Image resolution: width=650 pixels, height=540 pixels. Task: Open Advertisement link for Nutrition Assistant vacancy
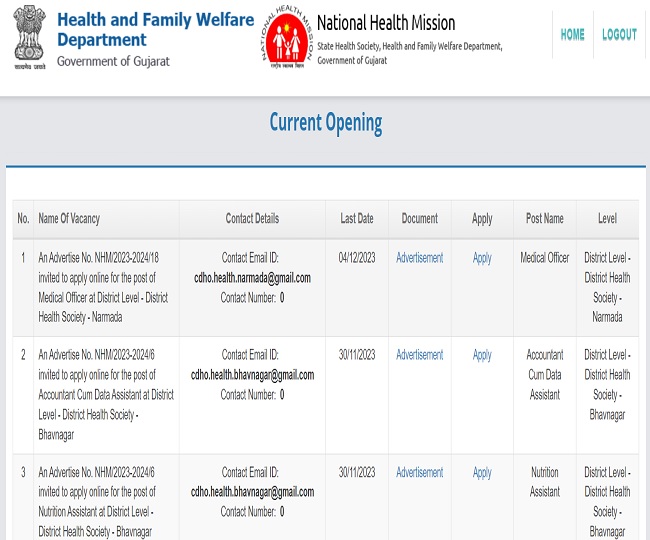click(419, 473)
